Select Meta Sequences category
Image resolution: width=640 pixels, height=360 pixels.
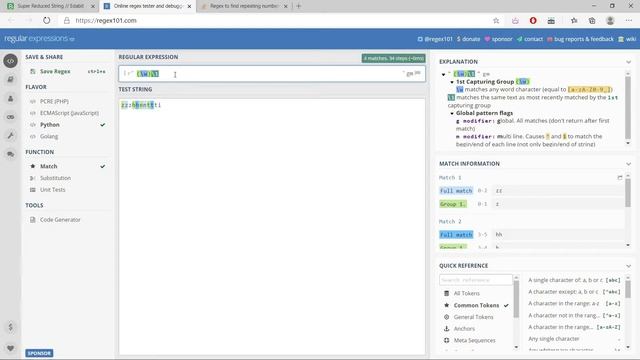476,340
